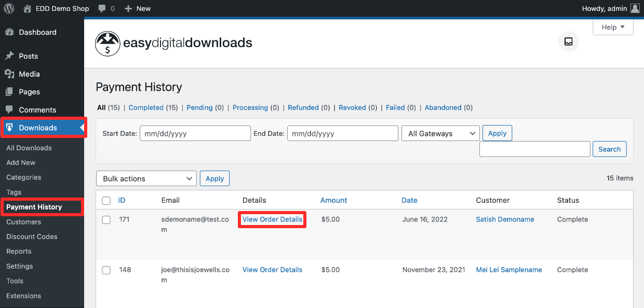Sort table by ID column
Screen dimensions: 644x308
point(122,200)
